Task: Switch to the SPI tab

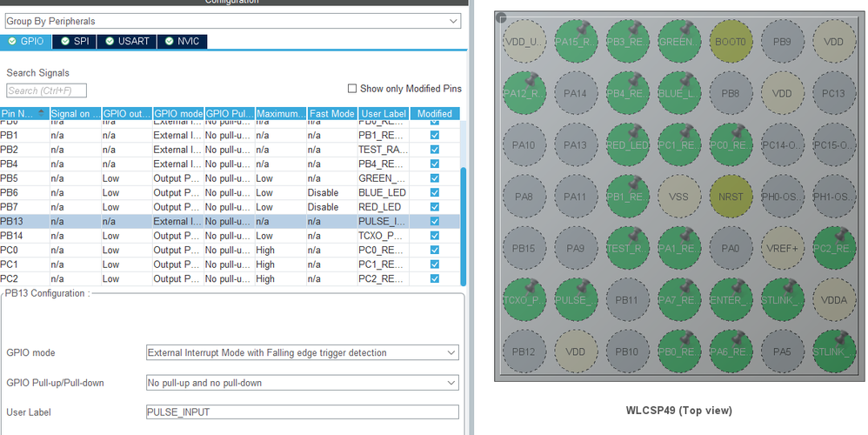Action: [x=74, y=42]
